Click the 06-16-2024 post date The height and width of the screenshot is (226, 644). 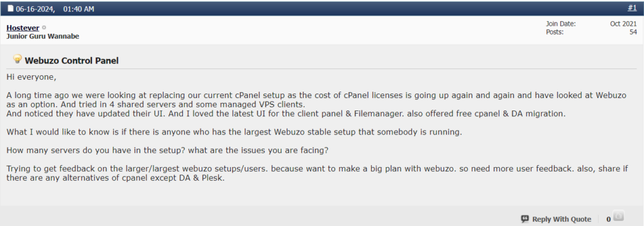click(35, 9)
